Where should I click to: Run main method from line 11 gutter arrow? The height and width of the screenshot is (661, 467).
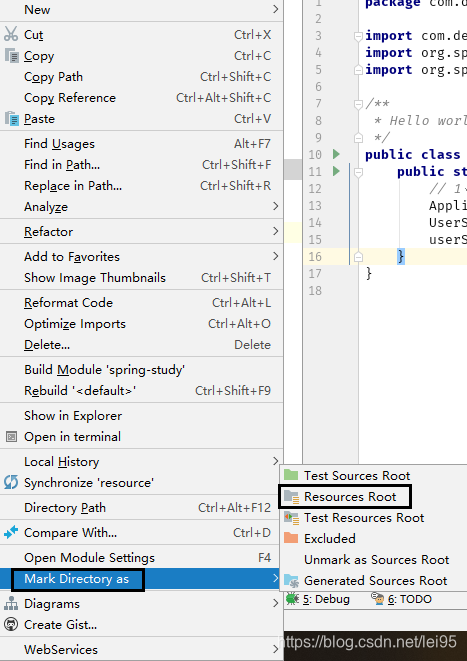point(336,171)
